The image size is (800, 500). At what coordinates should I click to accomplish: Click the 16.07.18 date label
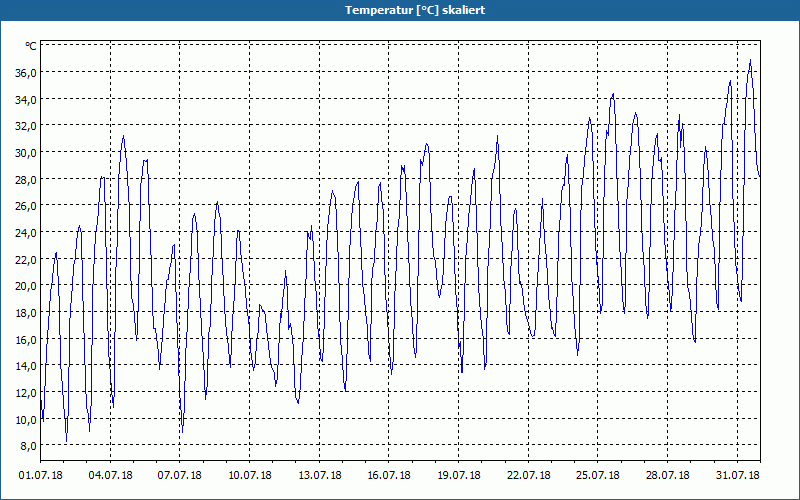(x=389, y=475)
